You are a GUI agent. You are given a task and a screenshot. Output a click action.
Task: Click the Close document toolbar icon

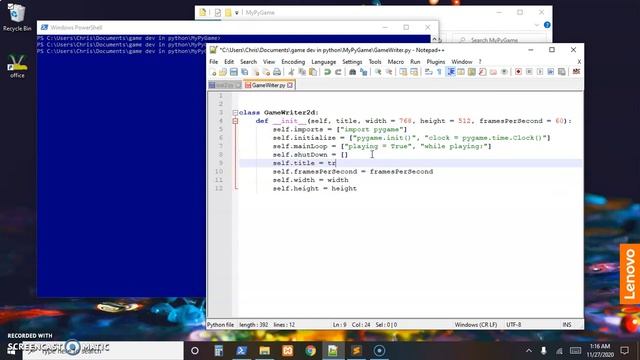coord(256,72)
